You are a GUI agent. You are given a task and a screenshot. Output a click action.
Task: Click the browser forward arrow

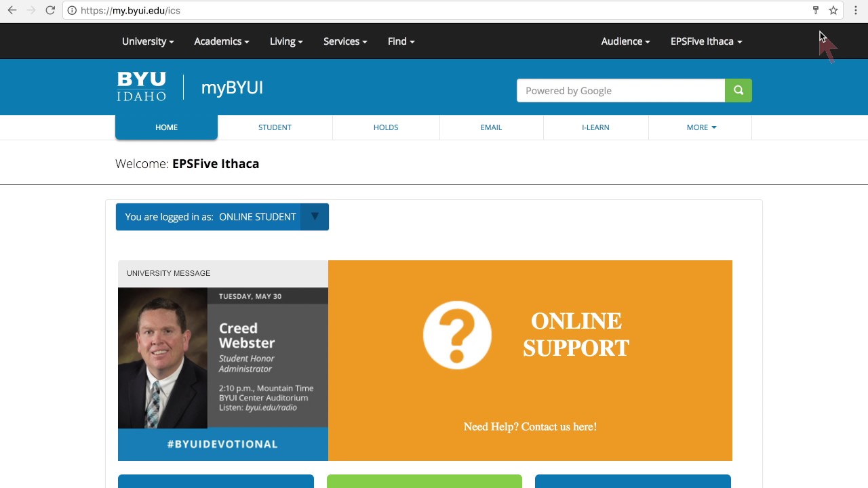31,10
